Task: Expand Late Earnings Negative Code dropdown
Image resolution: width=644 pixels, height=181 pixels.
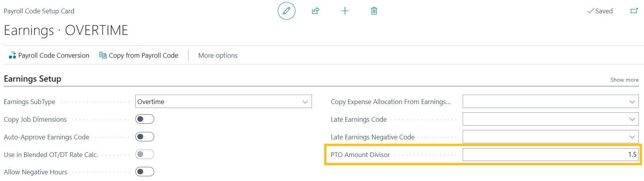Action: pyautogui.click(x=632, y=137)
